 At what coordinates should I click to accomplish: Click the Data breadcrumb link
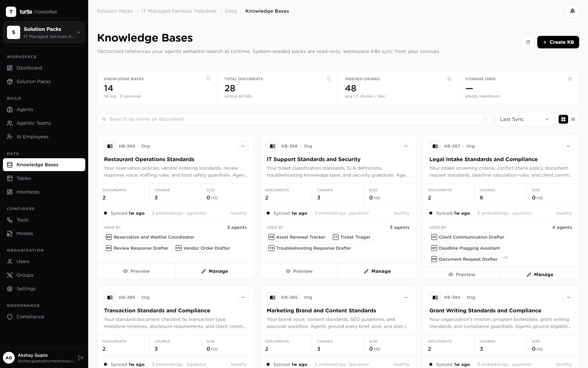point(231,11)
